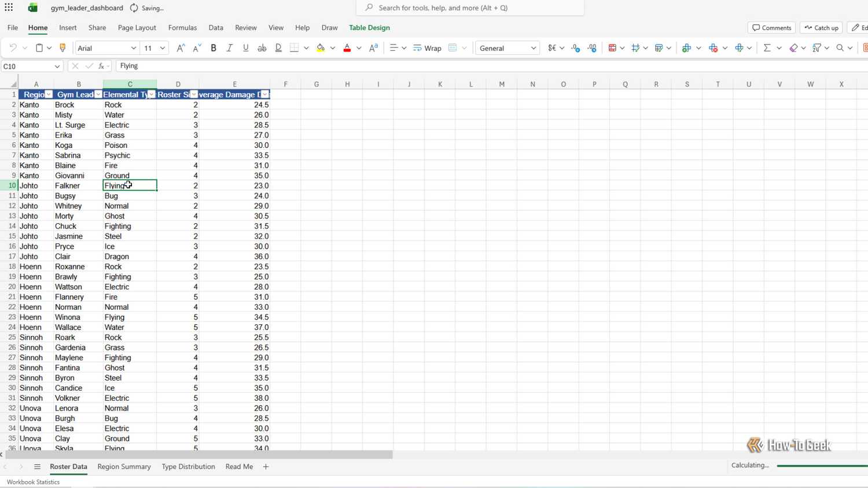Apply the yellow fill color
This screenshot has width=868, height=488.
pyautogui.click(x=321, y=48)
